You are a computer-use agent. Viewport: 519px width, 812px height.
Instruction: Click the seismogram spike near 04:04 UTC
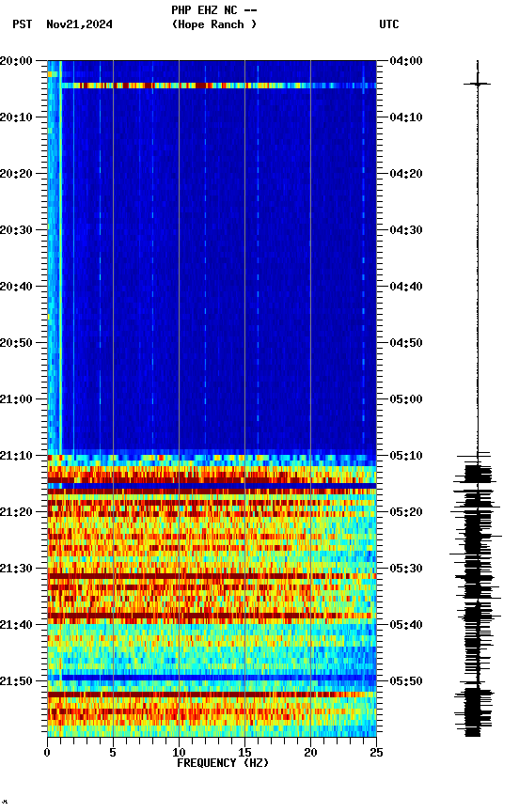(x=477, y=84)
